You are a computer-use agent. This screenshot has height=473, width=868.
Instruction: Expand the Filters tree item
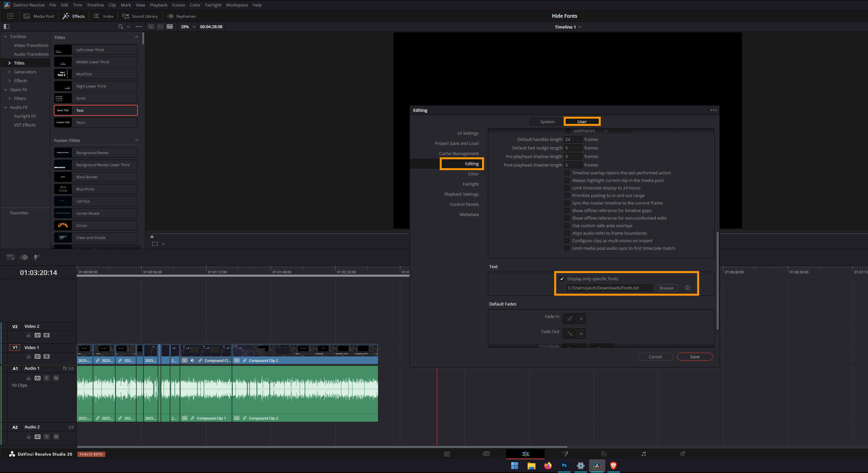pos(10,98)
